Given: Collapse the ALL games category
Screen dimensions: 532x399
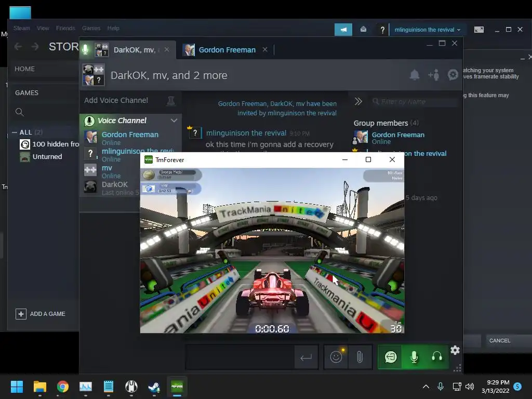Looking at the screenshot, I should click(x=15, y=132).
